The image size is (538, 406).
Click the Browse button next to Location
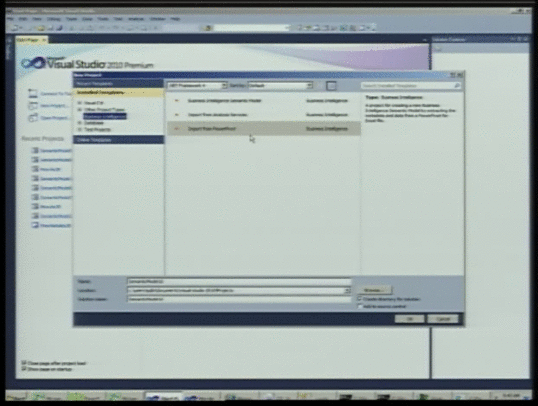click(x=374, y=290)
